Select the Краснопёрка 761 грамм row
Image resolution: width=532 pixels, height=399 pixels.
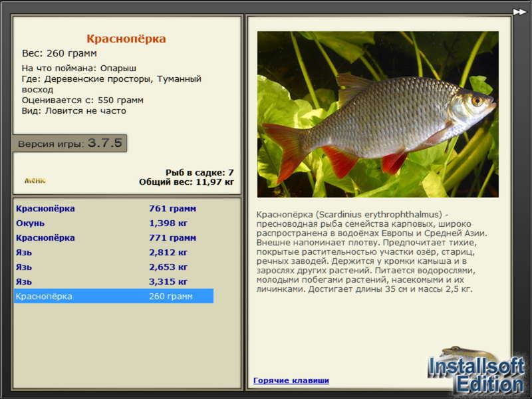coord(114,208)
